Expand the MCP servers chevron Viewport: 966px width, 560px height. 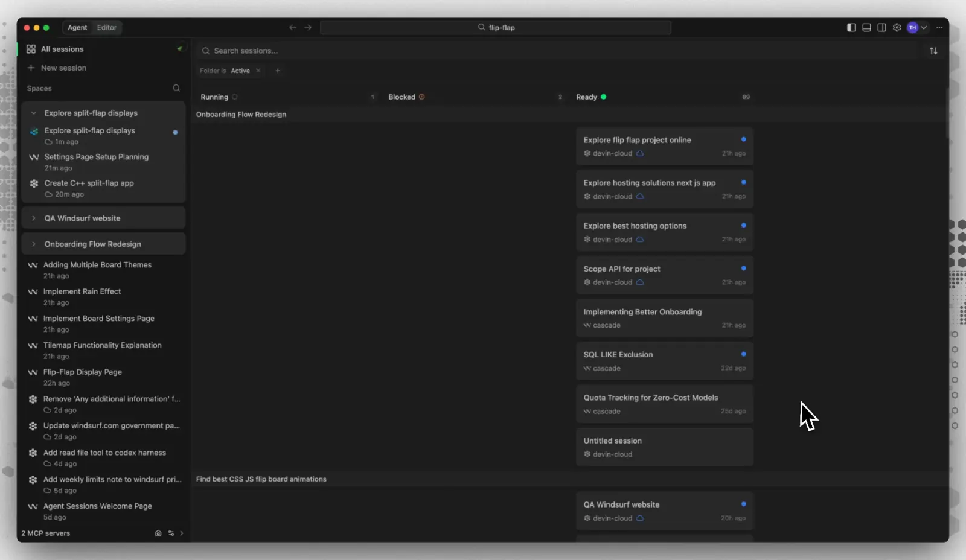point(182,533)
